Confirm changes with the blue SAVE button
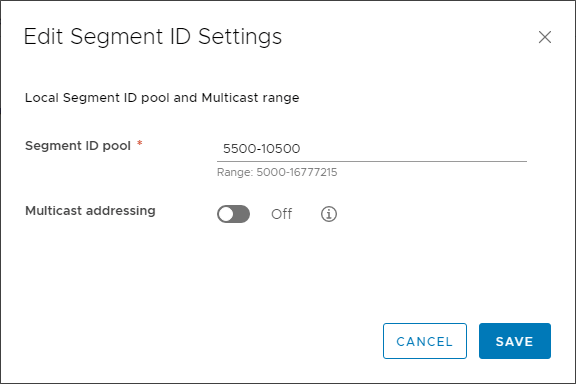This screenshot has width=576, height=384. [515, 341]
